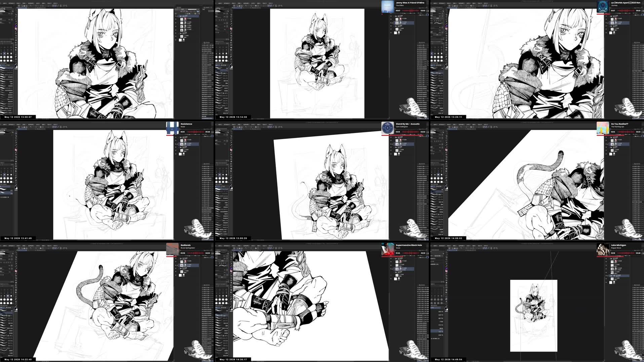
Task: Seek the Jenny Was A Friend Of Mine waveform
Action: click(x=411, y=10)
